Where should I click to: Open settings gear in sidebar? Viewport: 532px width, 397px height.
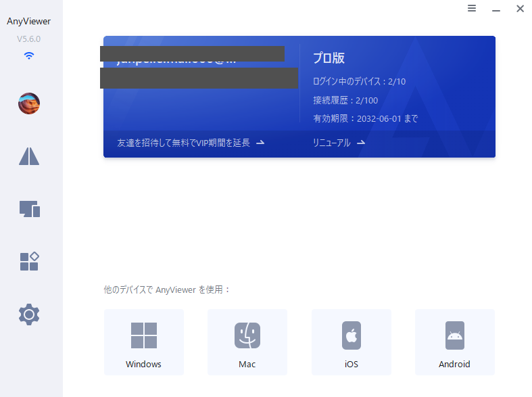(29, 314)
